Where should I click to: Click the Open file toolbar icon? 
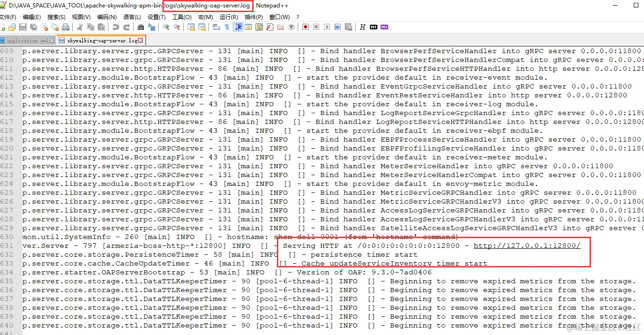coord(12,27)
